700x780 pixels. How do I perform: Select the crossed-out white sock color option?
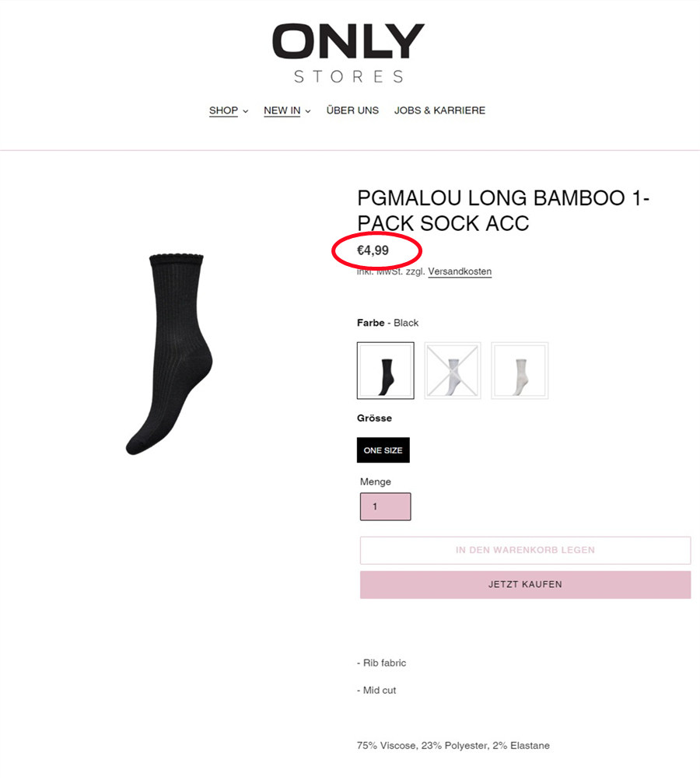453,371
